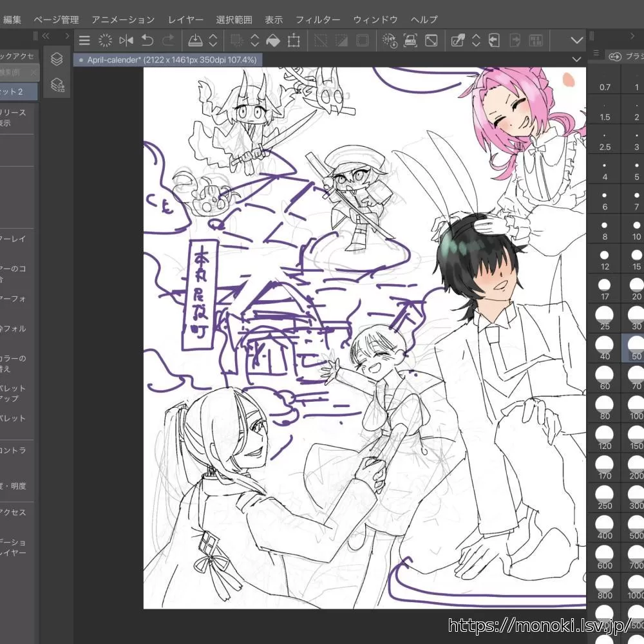Select brush size 50 preset
Screen dimensions: 644x644
[636, 348]
